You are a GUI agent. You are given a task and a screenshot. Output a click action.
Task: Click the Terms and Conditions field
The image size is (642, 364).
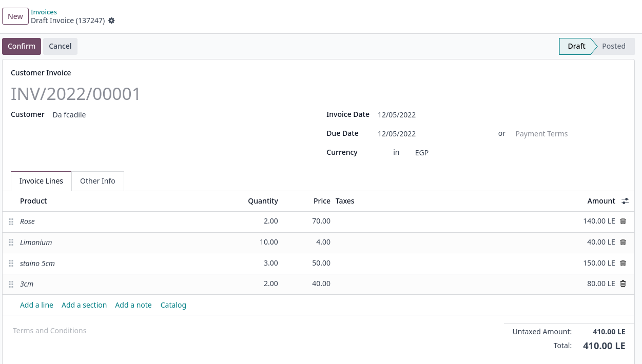click(49, 331)
